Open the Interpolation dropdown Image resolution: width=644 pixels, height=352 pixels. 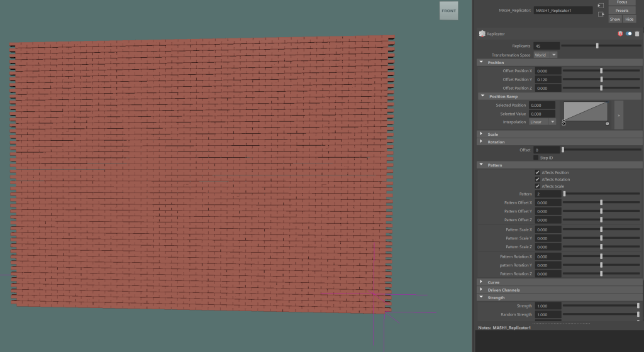coord(543,122)
